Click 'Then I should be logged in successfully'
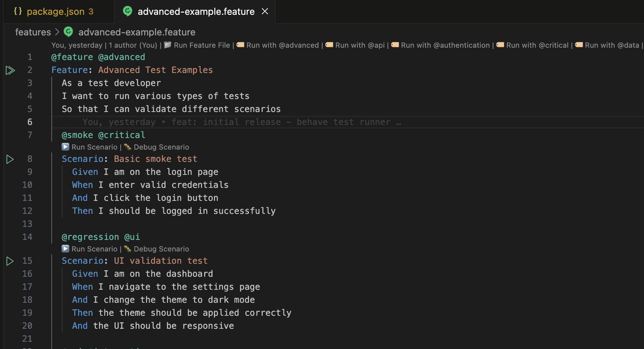 tap(174, 211)
